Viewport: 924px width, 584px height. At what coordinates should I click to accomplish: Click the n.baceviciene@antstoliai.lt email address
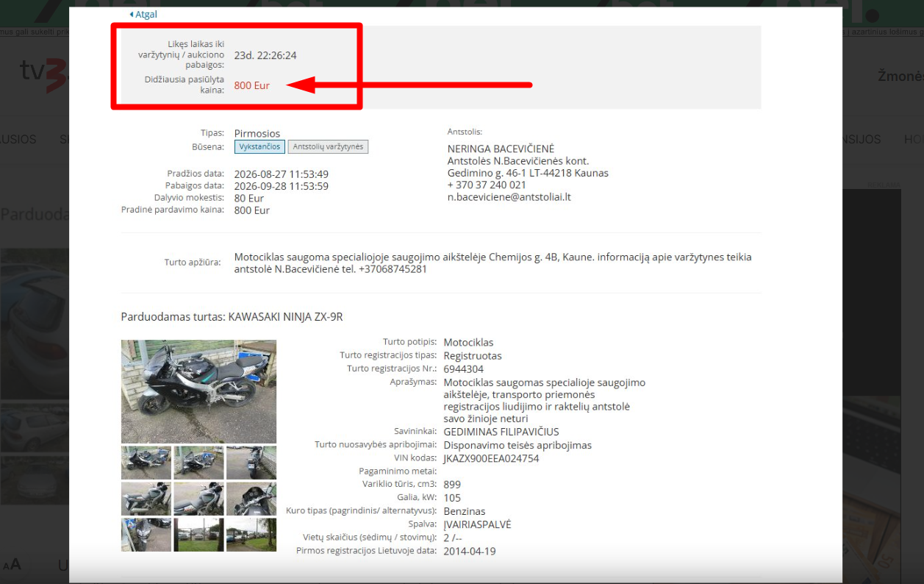point(509,197)
